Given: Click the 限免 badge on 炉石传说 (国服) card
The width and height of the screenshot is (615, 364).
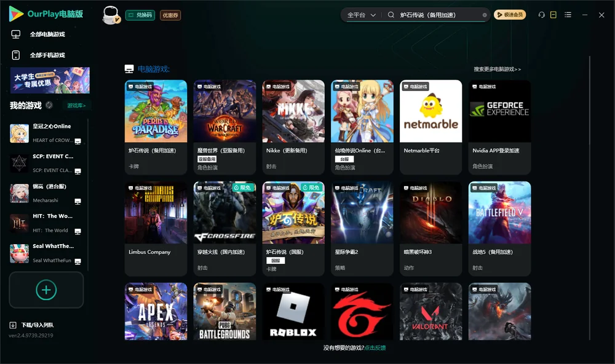Looking at the screenshot, I should coord(312,188).
